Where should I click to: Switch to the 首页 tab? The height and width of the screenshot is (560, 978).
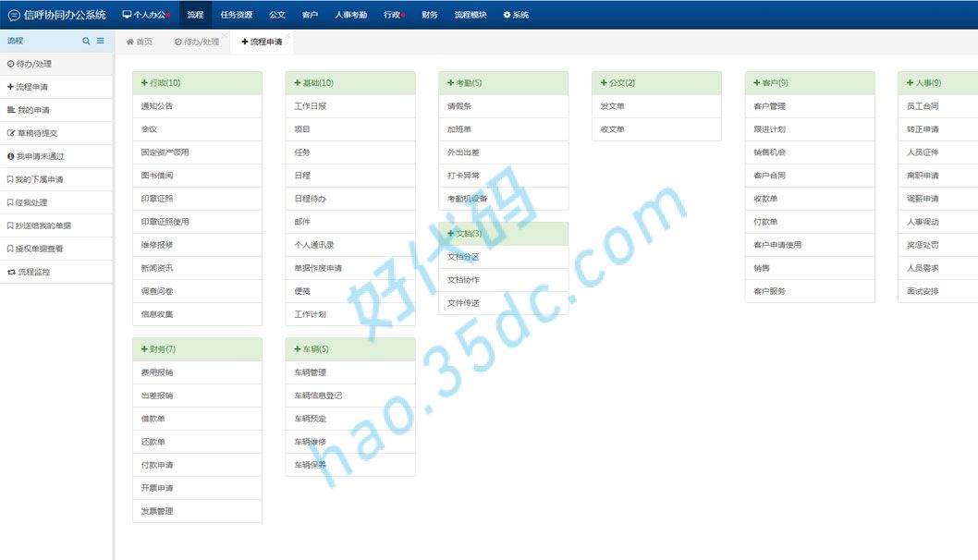point(139,42)
